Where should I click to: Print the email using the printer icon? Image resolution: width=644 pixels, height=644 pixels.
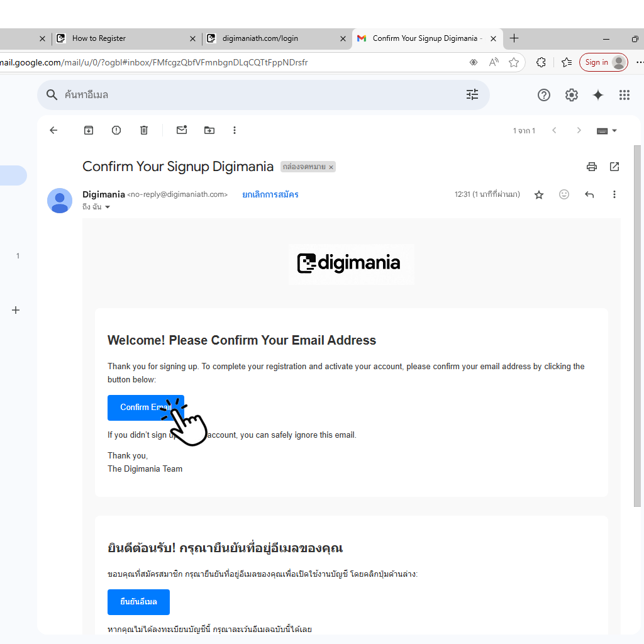pos(591,167)
